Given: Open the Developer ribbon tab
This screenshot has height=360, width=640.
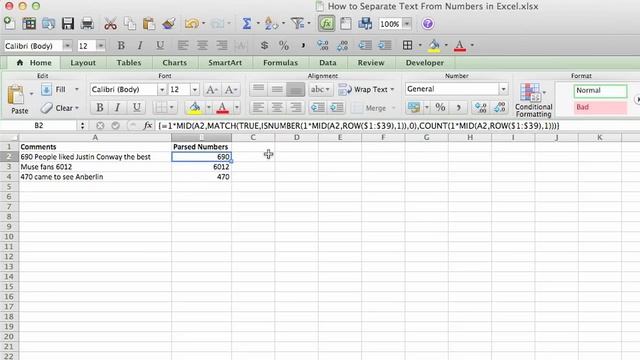Looking at the screenshot, I should tap(424, 62).
